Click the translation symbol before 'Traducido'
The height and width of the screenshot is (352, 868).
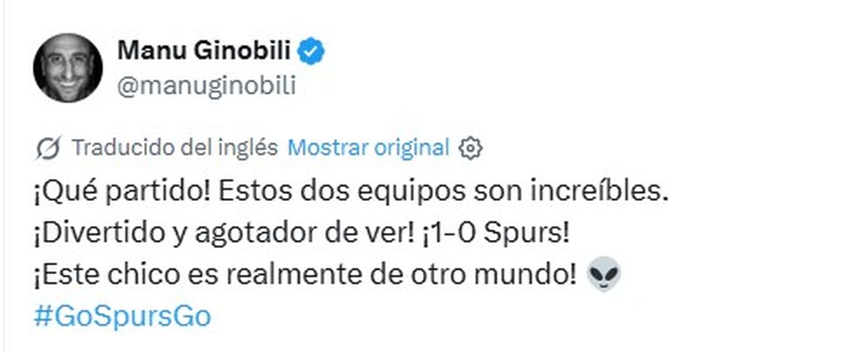click(x=48, y=148)
